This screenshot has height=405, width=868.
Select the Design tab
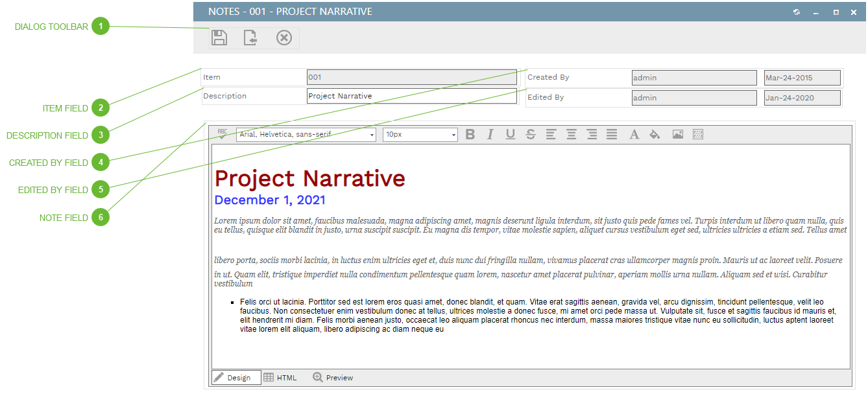point(235,377)
